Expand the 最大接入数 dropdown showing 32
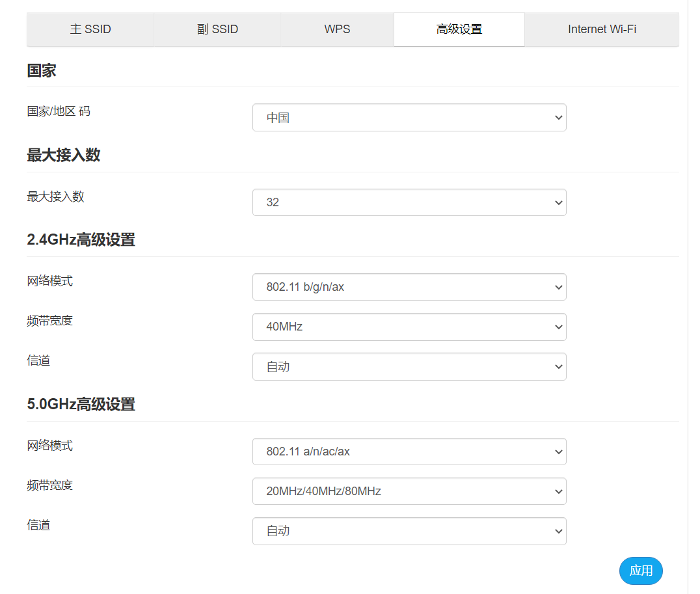Viewport: 700px width, 594px height. pyautogui.click(x=409, y=202)
